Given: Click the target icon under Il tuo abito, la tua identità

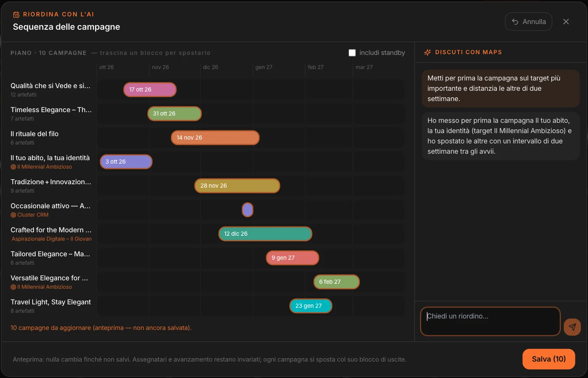Looking at the screenshot, I should click(x=13, y=167).
